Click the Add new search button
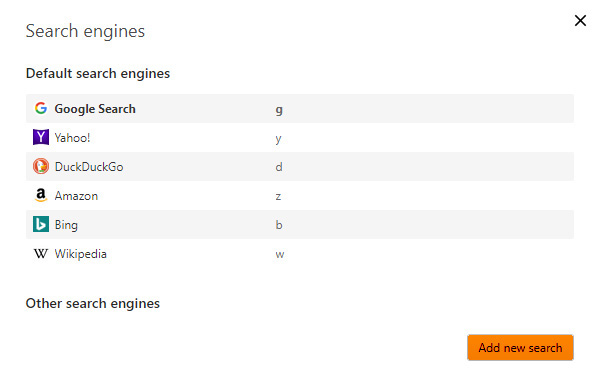Image resolution: width=600 pixels, height=380 pixels. point(520,347)
